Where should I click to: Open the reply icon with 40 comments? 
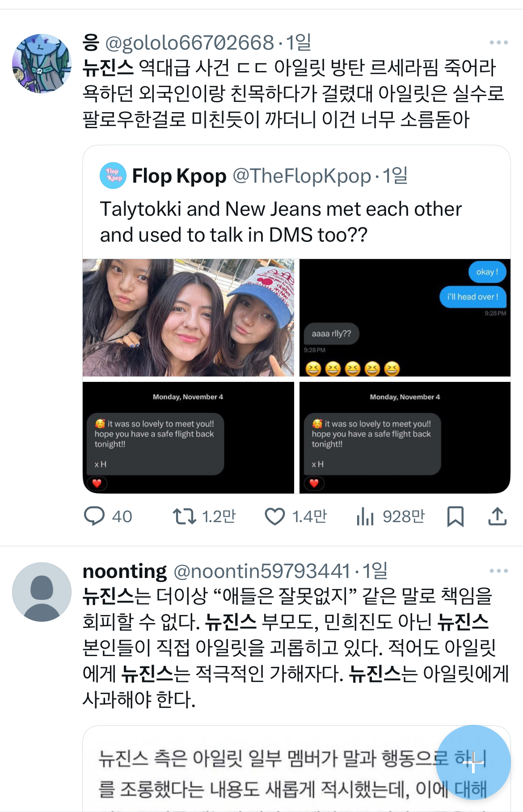click(94, 516)
